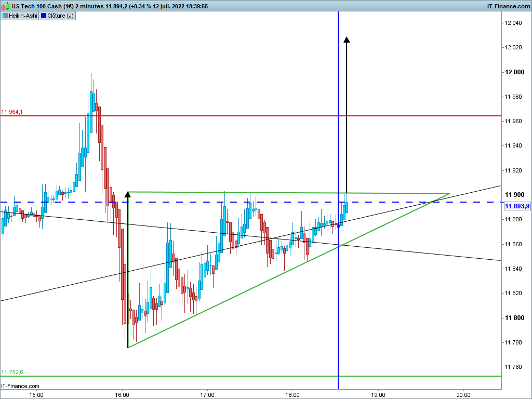Click the IT-Finance.com text at bottom left
The height and width of the screenshot is (399, 532).
(20, 386)
